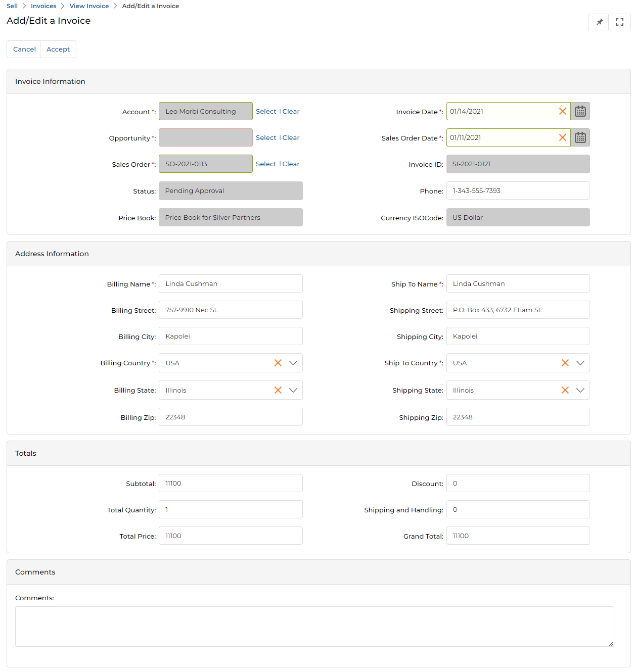The width and height of the screenshot is (635, 672).
Task: Clear the Invoice Date value with X
Action: pyautogui.click(x=562, y=111)
